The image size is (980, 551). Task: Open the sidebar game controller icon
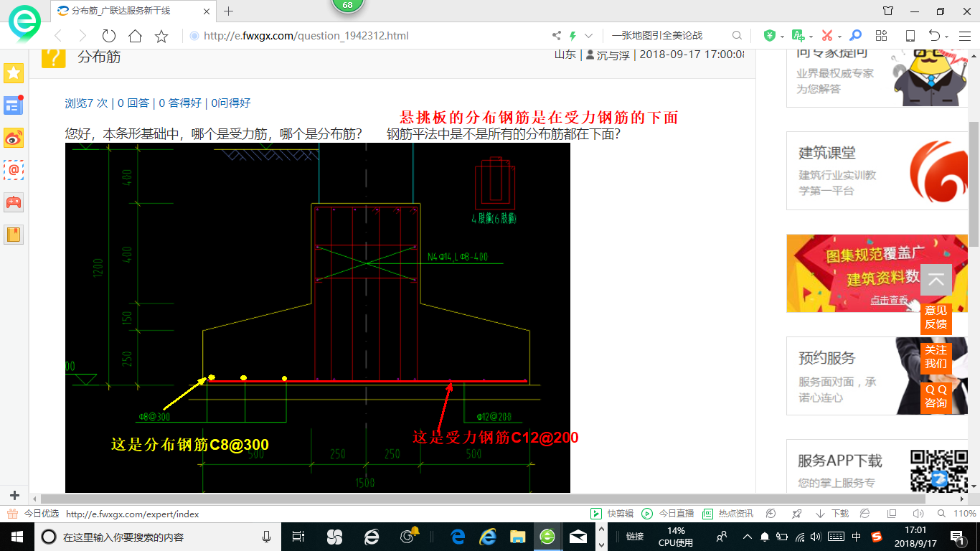click(x=14, y=202)
